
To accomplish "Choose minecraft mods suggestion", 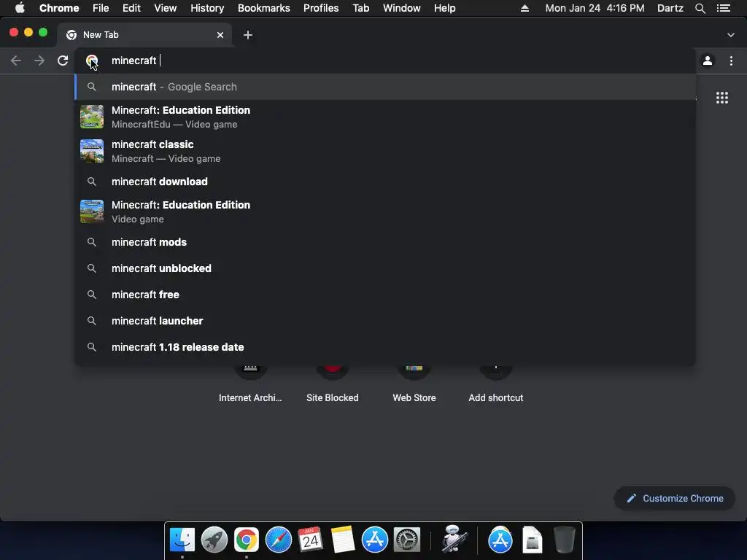I will (x=385, y=242).
